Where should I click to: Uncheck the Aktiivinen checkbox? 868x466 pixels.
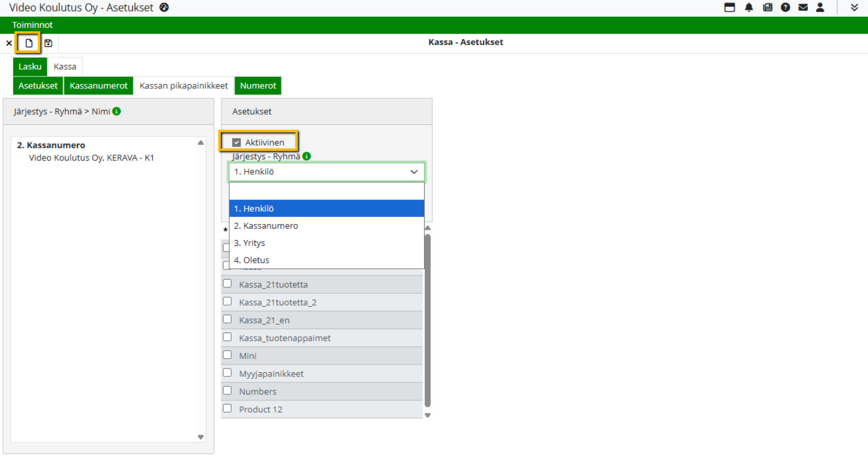(236, 143)
